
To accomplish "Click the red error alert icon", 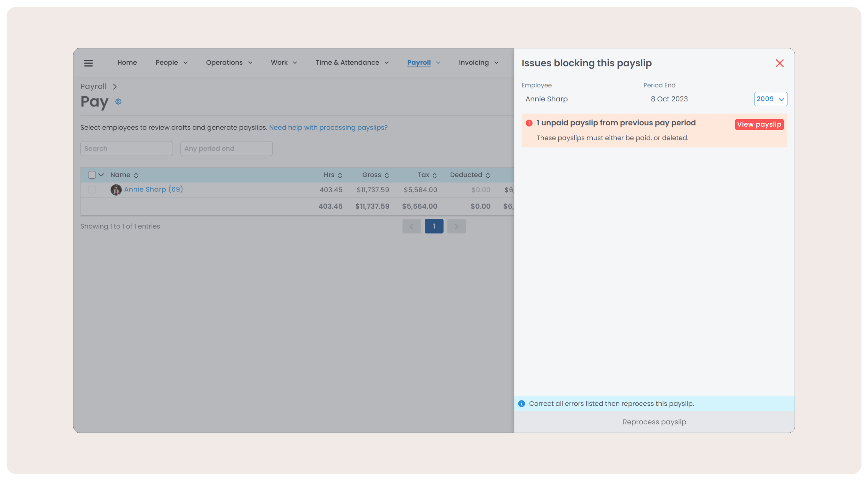I will tap(529, 123).
